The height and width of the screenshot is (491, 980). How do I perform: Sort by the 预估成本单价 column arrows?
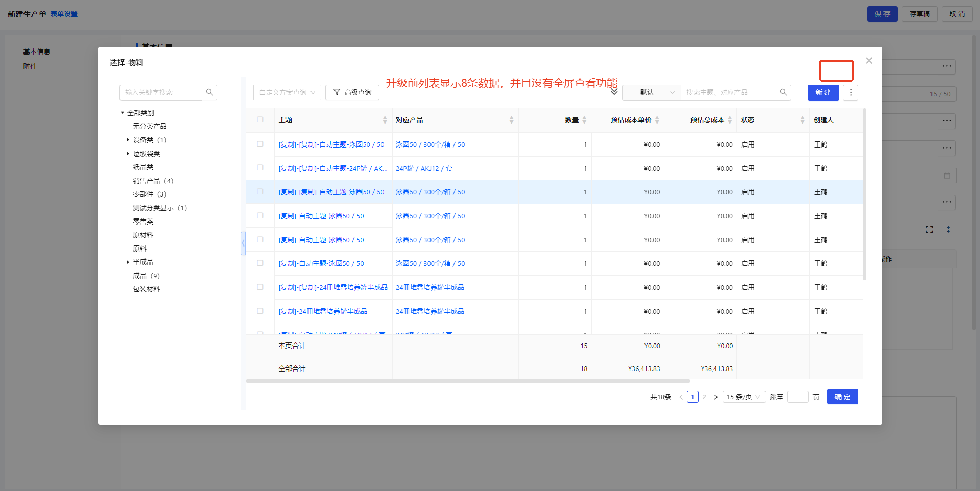click(x=657, y=120)
